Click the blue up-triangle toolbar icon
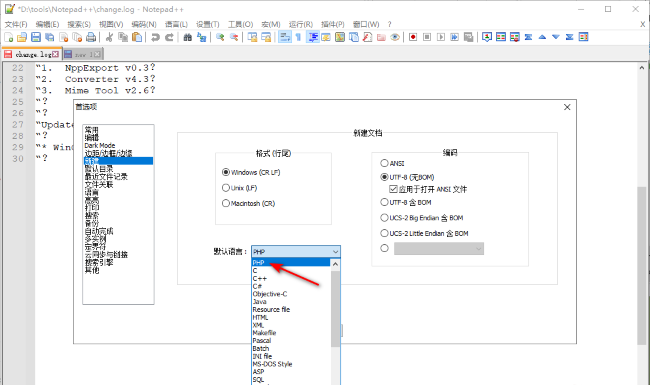This screenshot has height=385, width=650. click(x=542, y=37)
